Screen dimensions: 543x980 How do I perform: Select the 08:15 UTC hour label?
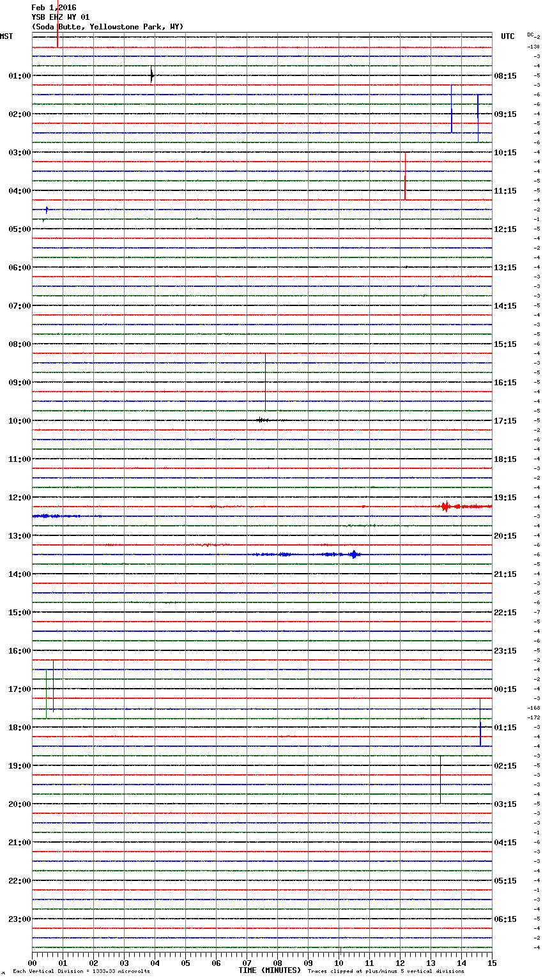pyautogui.click(x=505, y=76)
